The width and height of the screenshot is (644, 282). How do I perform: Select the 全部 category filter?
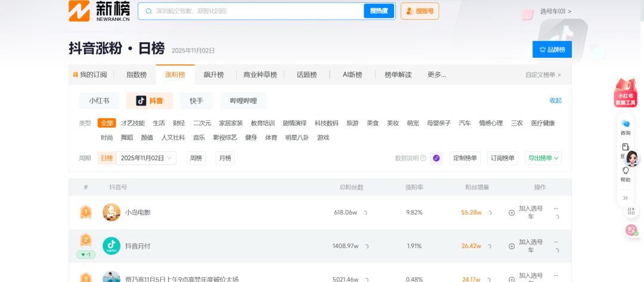click(x=107, y=123)
